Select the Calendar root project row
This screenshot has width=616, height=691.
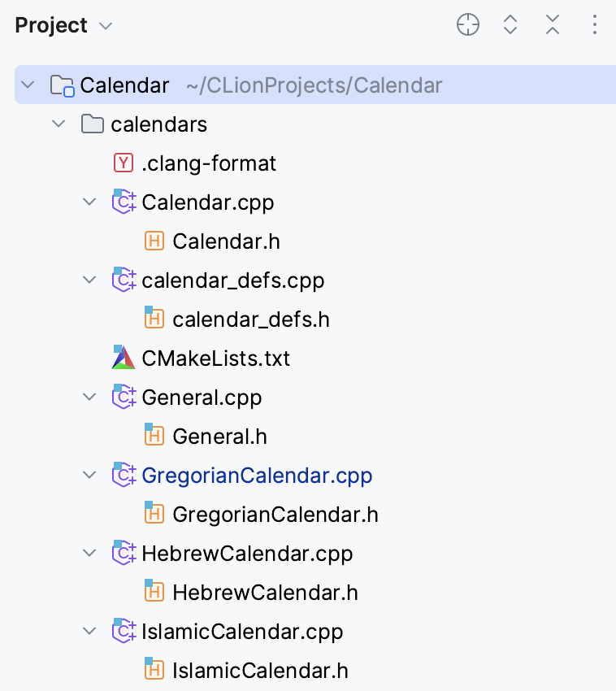click(x=124, y=85)
